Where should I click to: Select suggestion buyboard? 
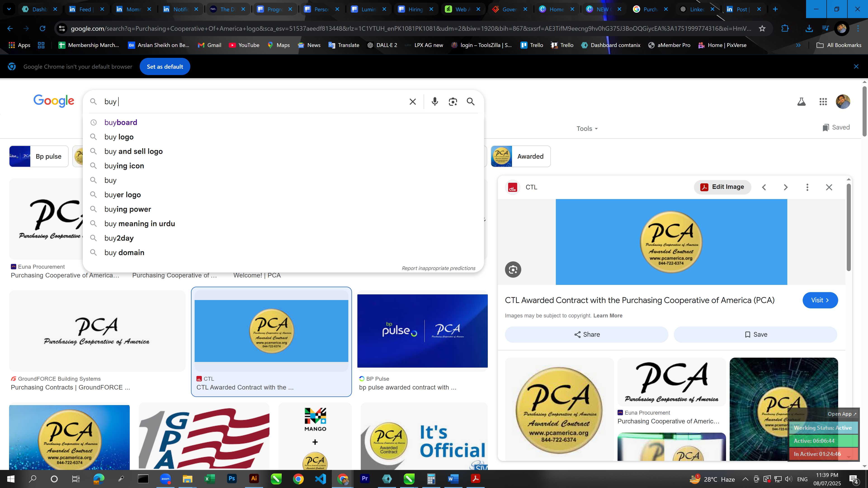(283, 122)
